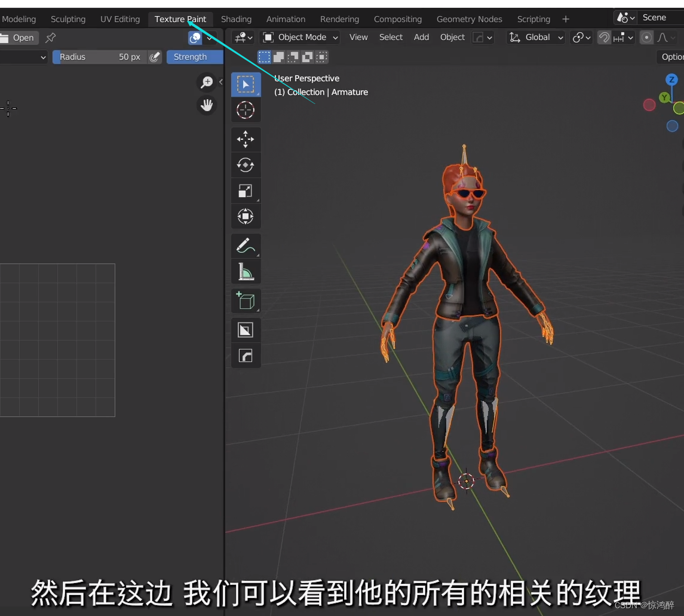The image size is (684, 616).
Task: Expand the dropdown left of Radius
Action: coord(23,57)
